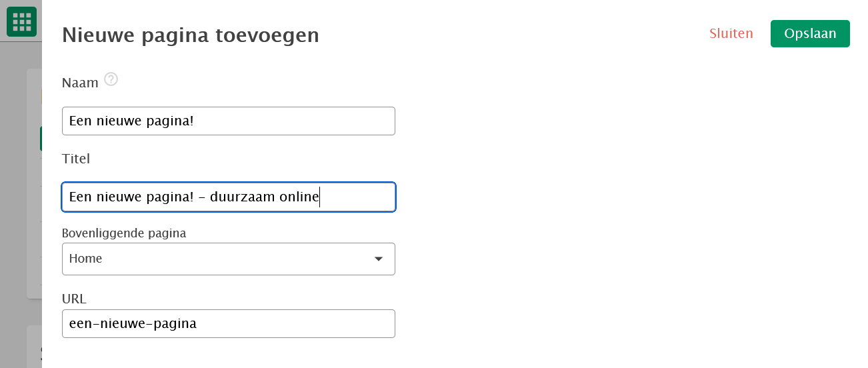Click the 'Nieuwe pagina toevoegen' heading
The image size is (868, 368).
pos(191,35)
